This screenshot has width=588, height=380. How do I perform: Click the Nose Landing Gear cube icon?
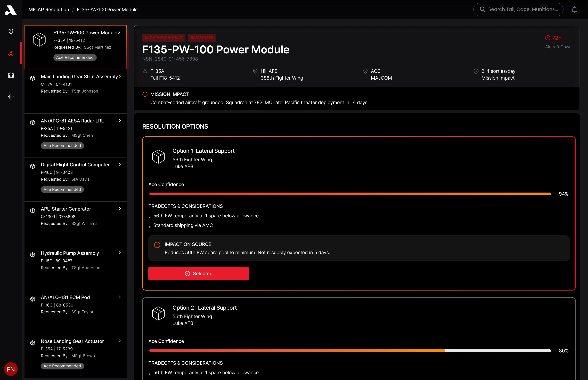pos(32,343)
